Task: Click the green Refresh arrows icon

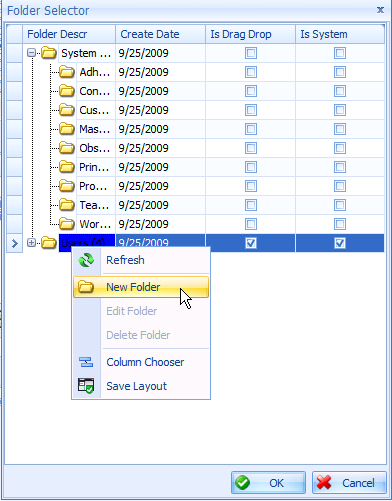Action: tap(86, 260)
